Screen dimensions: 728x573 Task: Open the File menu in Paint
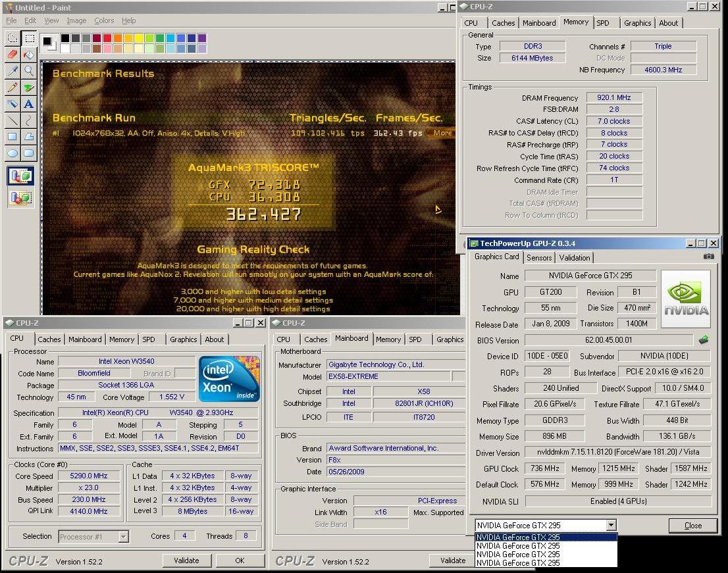pos(11,20)
